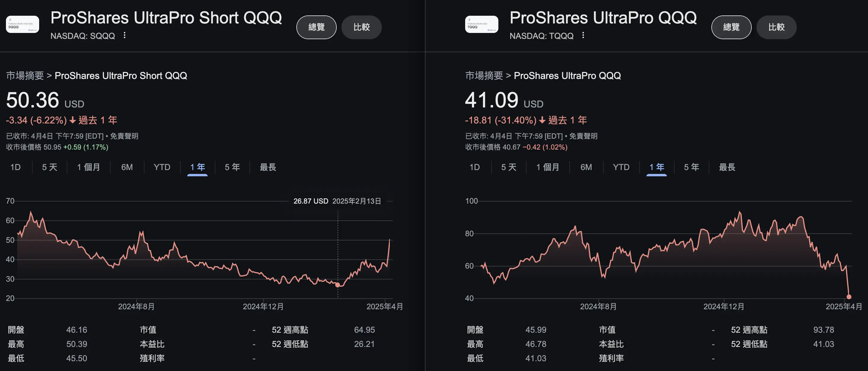868x371 pixels.
Task: Click SQQQ 本益比 label
Action: pos(152,344)
